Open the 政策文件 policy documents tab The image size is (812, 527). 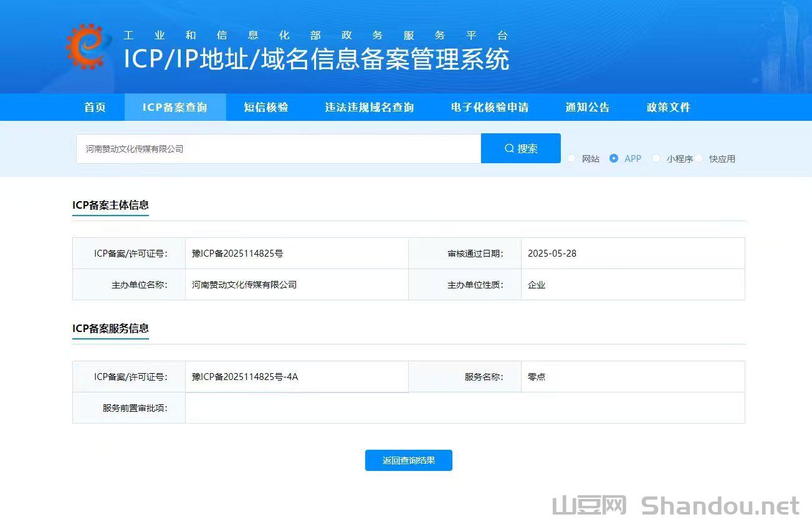coord(669,107)
